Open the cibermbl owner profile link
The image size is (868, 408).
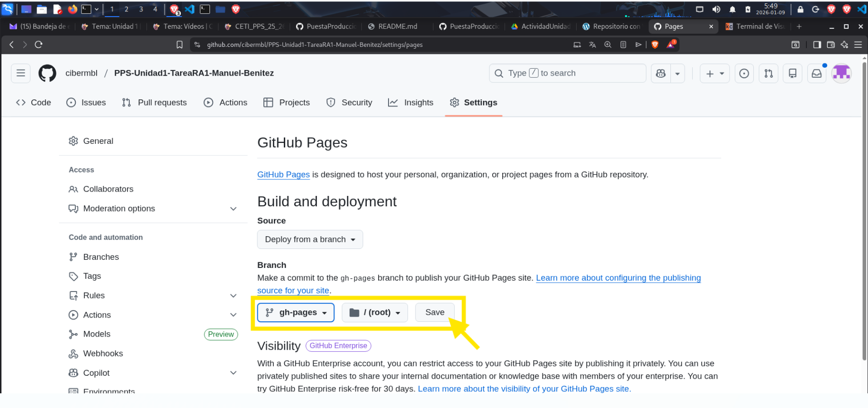pyautogui.click(x=81, y=73)
